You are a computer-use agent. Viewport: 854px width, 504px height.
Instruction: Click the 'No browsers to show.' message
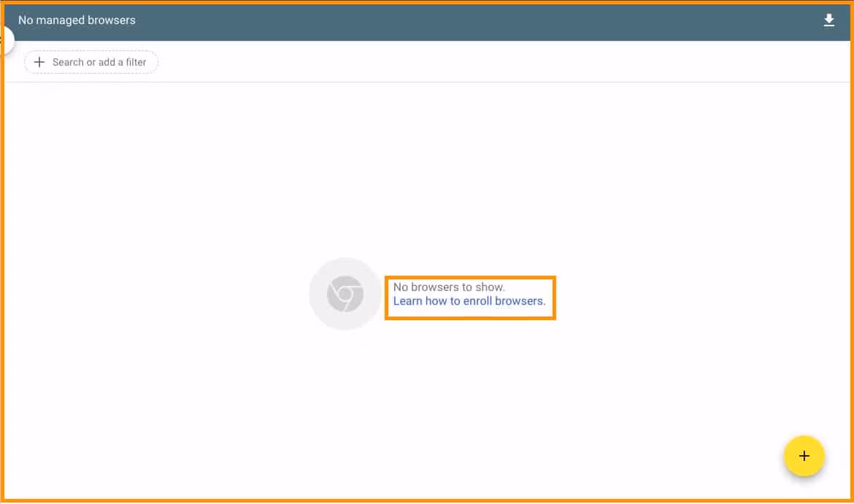[449, 287]
